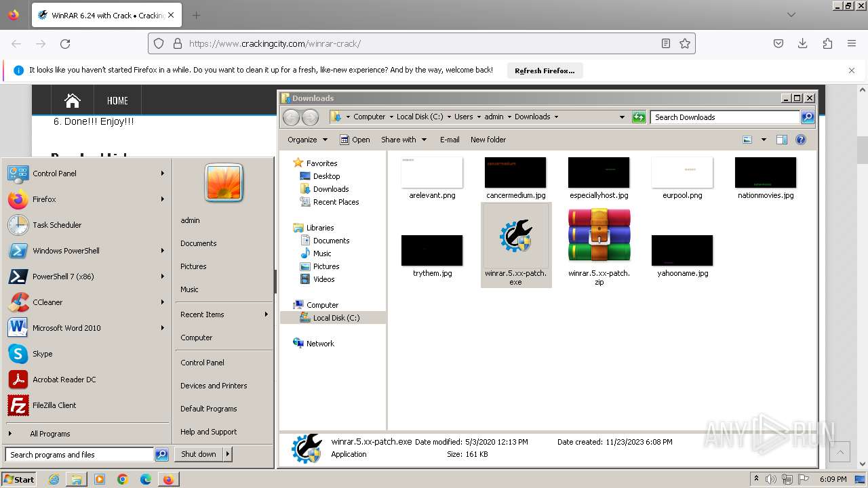This screenshot has height=488, width=868.
Task: Open Firefox Downloads panel arrow icon
Action: pos(803,43)
